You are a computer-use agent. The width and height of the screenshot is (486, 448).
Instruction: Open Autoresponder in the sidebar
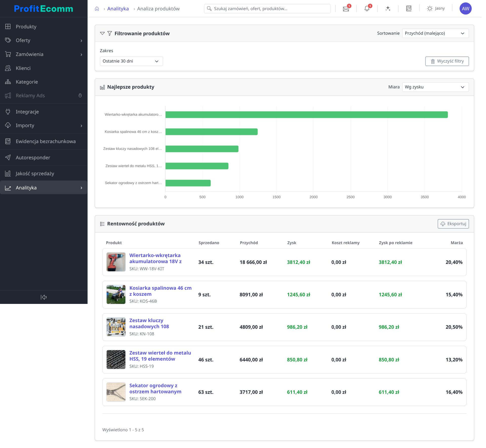44,158
